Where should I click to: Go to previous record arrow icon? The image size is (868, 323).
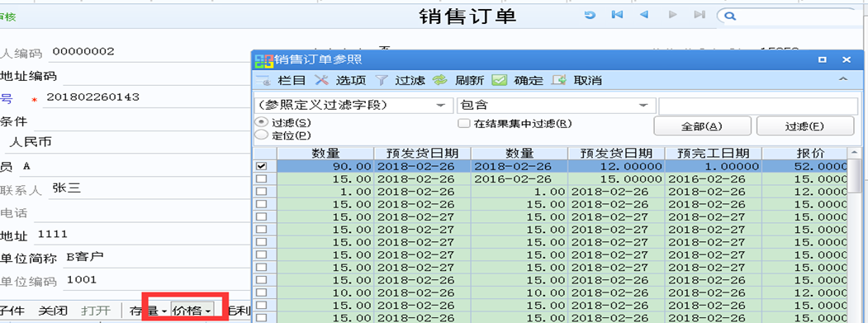644,15
